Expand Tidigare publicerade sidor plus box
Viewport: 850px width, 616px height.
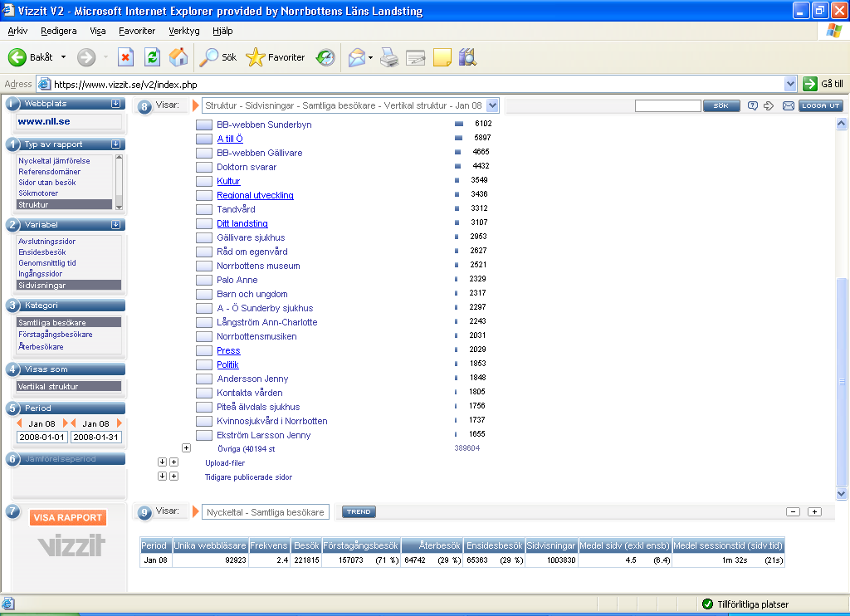tap(173, 476)
